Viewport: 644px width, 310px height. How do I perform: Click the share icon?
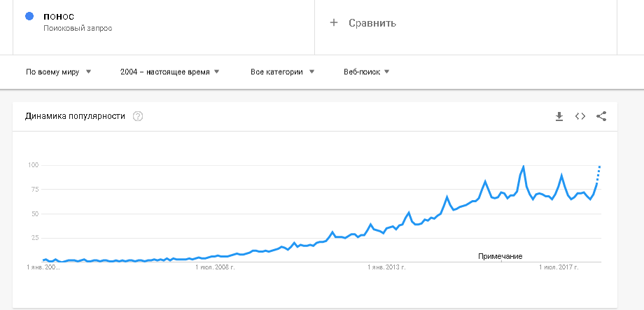pos(601,116)
